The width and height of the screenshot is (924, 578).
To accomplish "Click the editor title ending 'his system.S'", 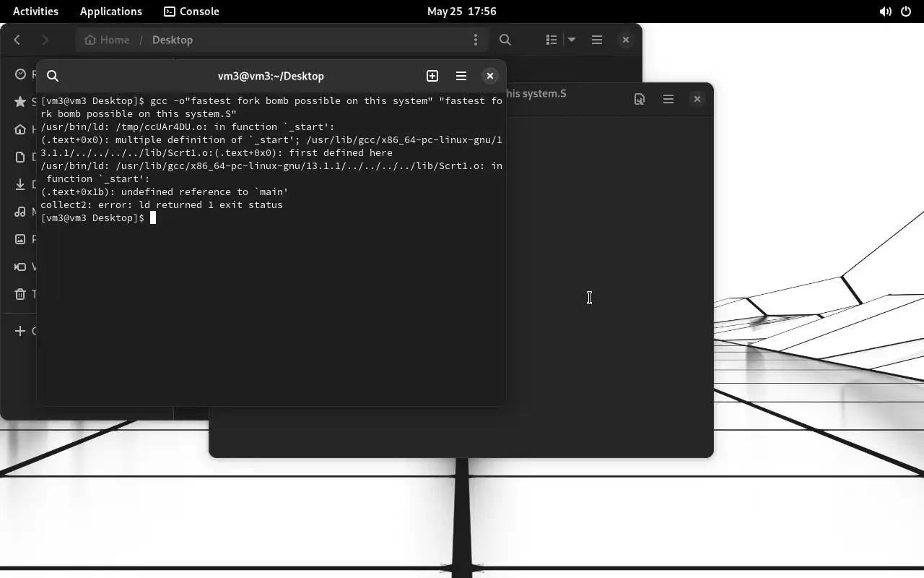I will tap(536, 93).
